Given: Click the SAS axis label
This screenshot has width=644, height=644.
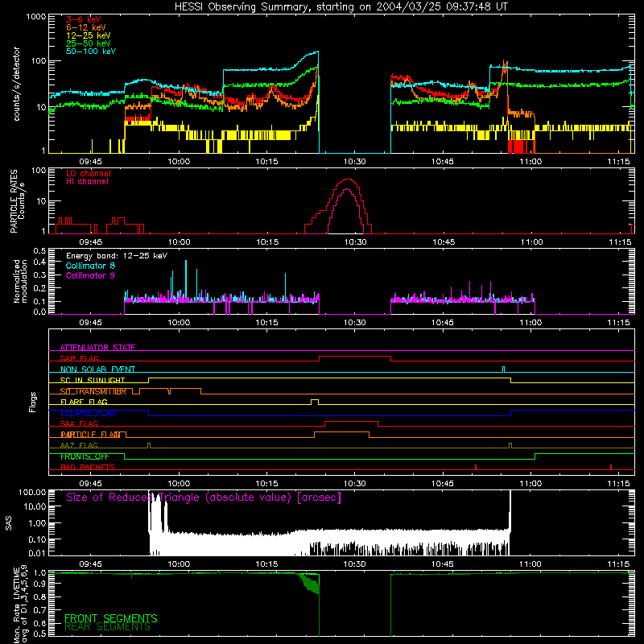Looking at the screenshot, I should coord(9,523).
